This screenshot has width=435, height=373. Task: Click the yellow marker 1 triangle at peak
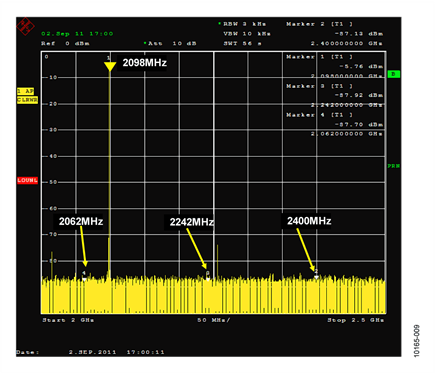click(110, 66)
